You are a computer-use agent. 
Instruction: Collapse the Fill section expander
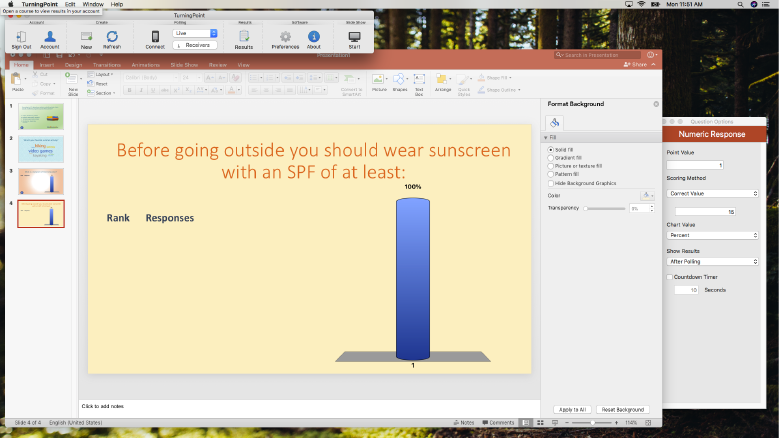tap(545, 138)
